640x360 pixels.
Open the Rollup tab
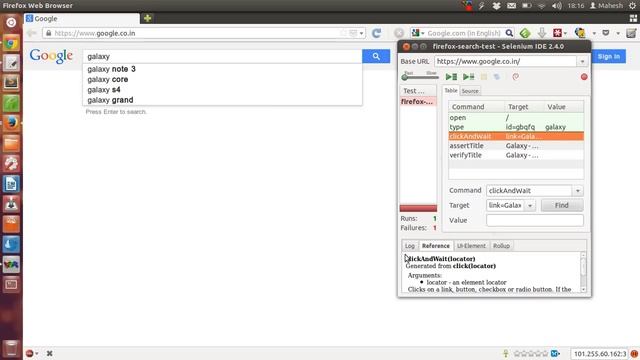click(x=501, y=246)
